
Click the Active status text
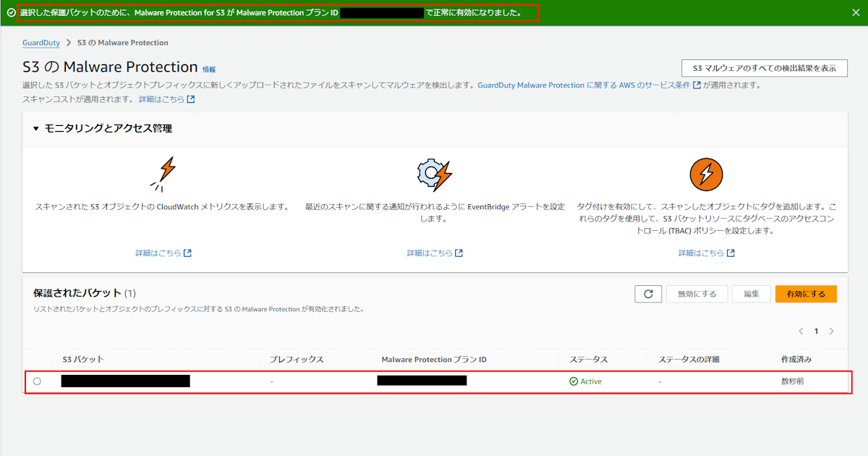[591, 381]
